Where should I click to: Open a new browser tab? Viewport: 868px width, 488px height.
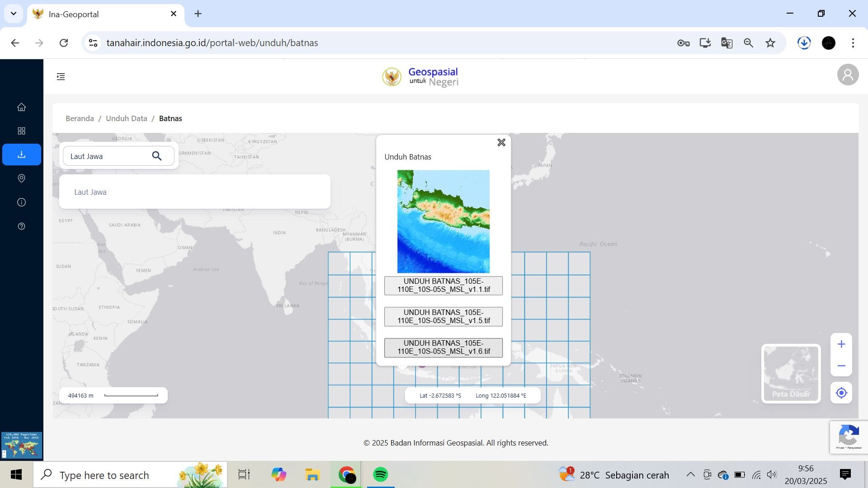tap(198, 14)
